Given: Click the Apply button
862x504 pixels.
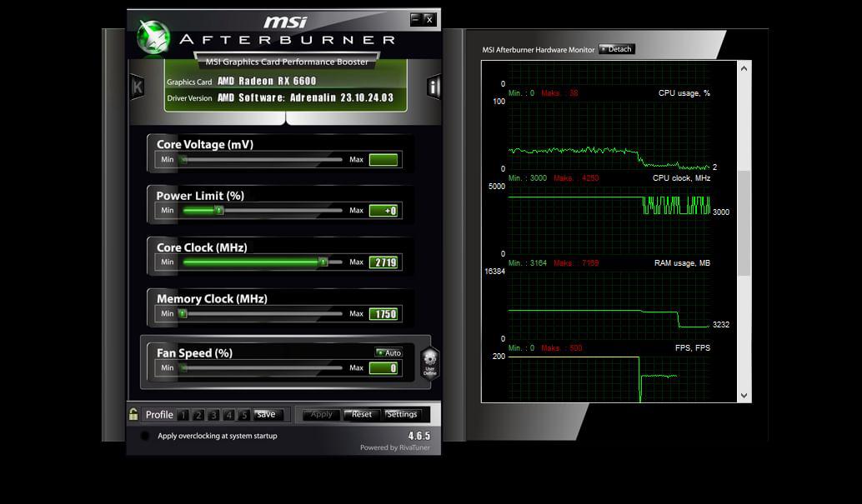Looking at the screenshot, I should (321, 414).
